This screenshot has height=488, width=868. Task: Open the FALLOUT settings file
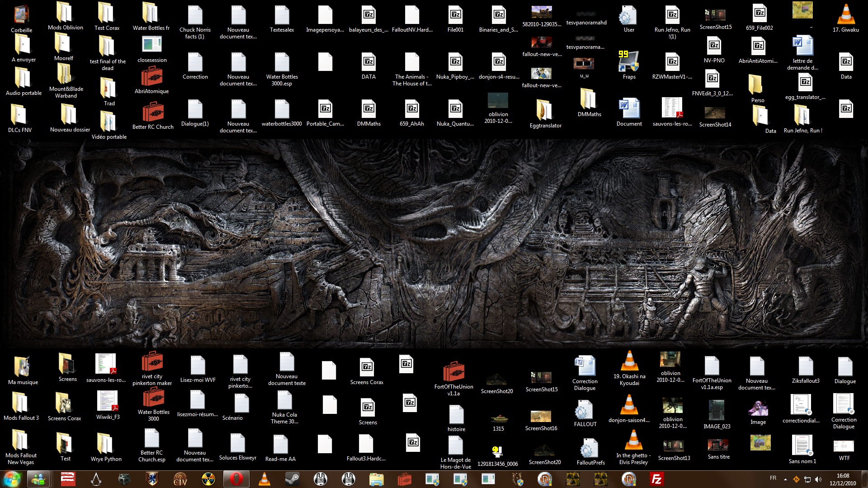click(x=585, y=413)
